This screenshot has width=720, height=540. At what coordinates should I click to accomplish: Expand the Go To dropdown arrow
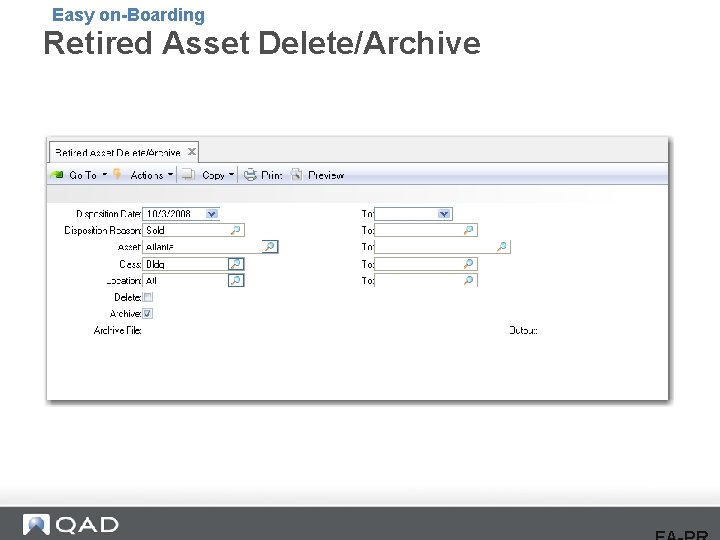pos(105,174)
